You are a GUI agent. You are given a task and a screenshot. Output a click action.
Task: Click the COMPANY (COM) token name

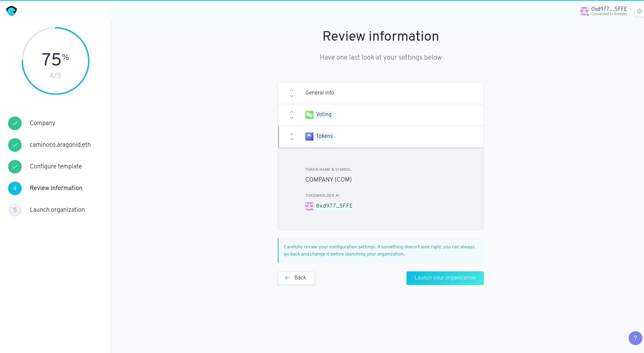(329, 180)
